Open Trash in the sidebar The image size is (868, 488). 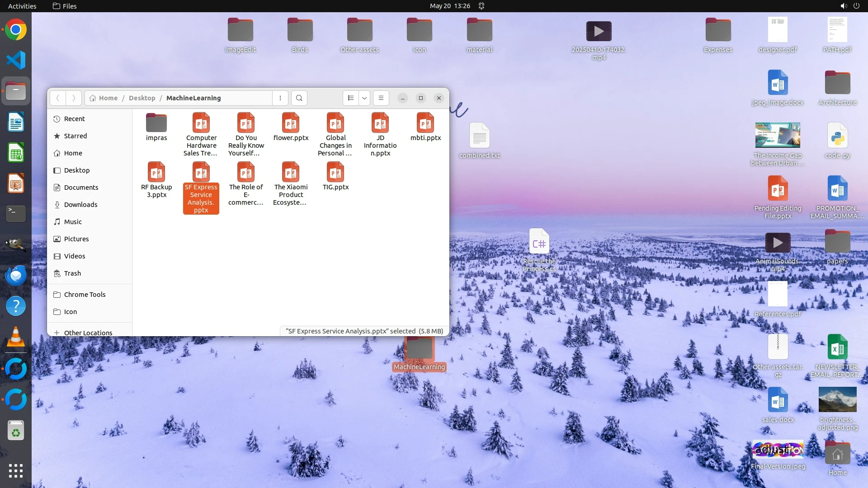coord(72,273)
